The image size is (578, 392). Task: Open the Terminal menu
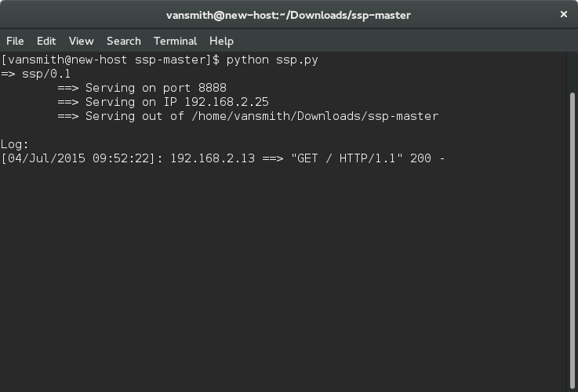pyautogui.click(x=175, y=41)
